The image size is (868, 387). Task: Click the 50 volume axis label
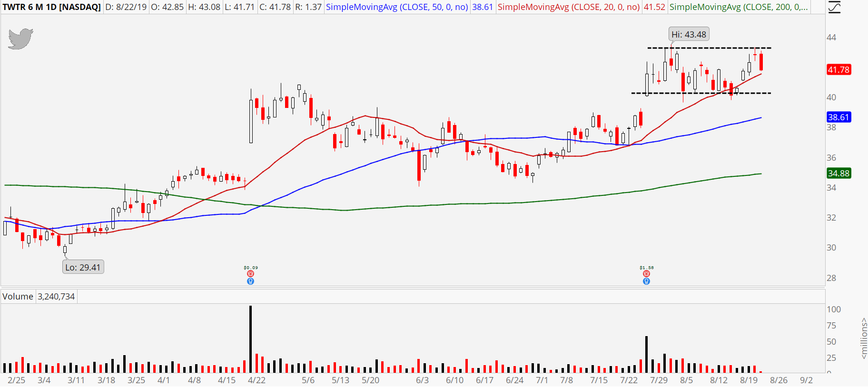831,342
